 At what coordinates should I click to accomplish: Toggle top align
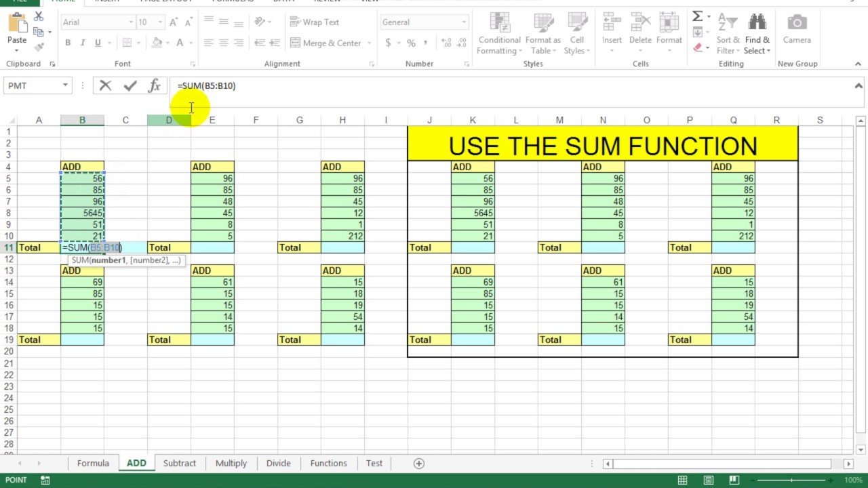209,22
